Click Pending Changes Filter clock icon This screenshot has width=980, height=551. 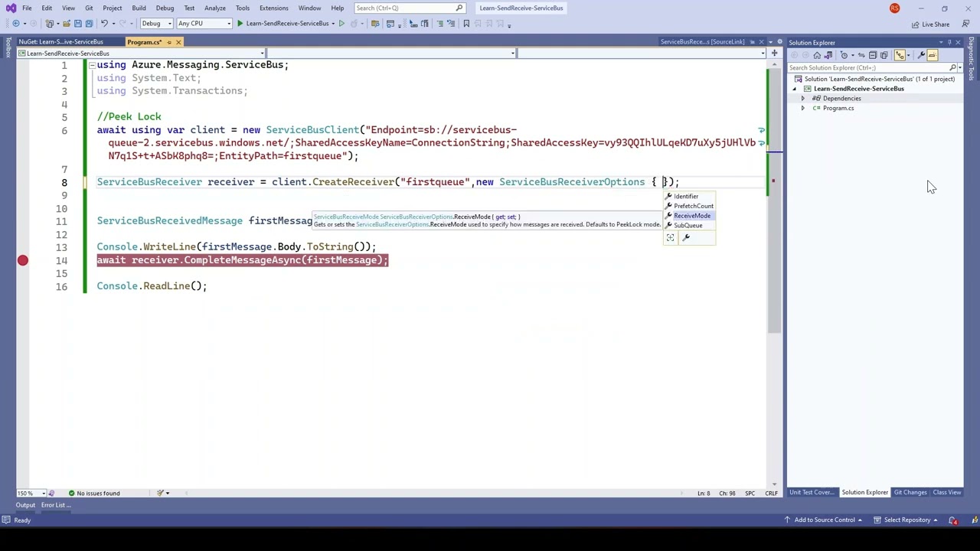point(844,55)
